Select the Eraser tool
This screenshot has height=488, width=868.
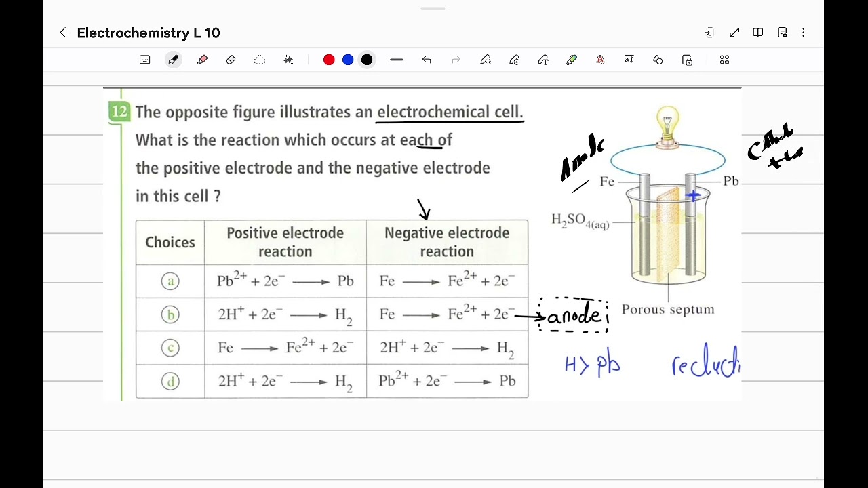(x=231, y=60)
